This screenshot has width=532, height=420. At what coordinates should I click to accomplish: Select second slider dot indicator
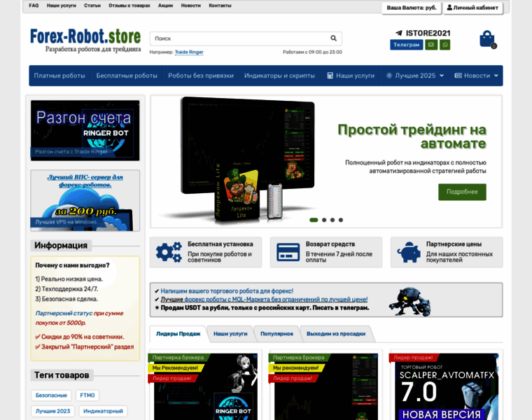click(324, 220)
